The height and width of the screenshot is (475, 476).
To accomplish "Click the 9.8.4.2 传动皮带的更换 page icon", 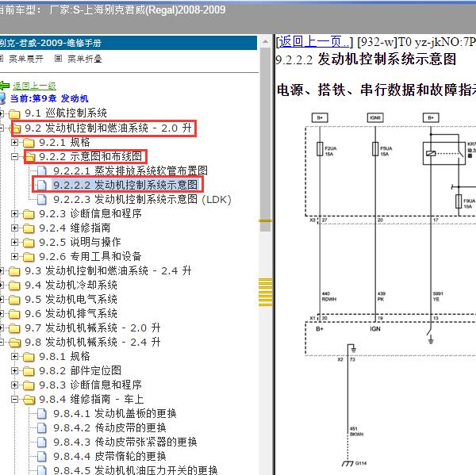I will click(42, 427).
